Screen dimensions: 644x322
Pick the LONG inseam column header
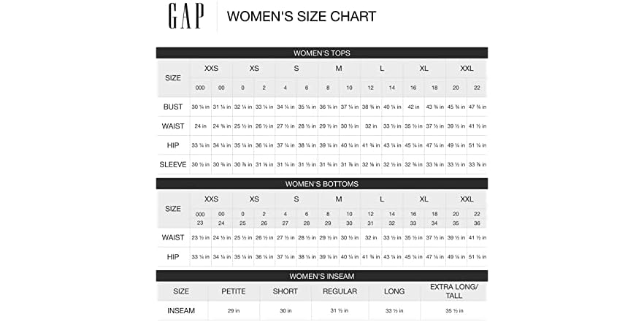[394, 291]
